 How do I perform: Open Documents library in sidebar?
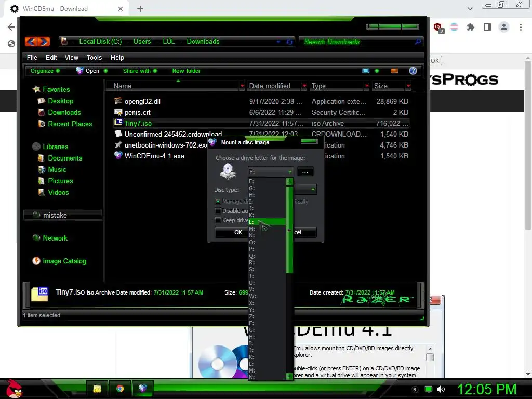pos(65,158)
